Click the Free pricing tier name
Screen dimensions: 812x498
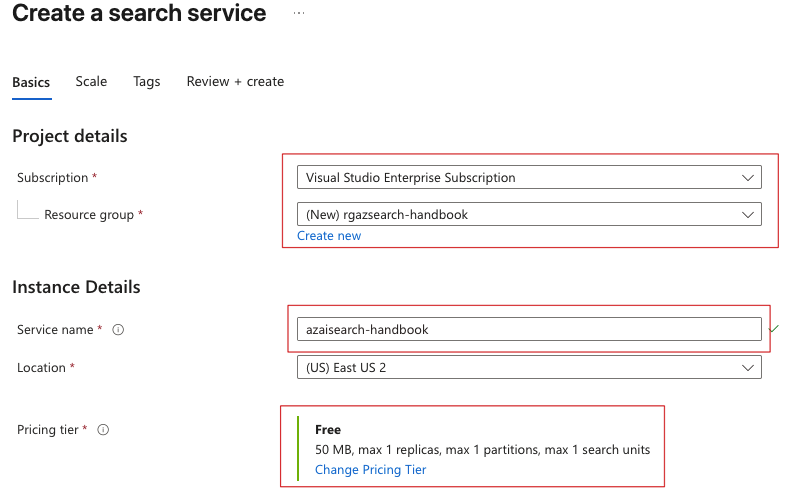click(328, 430)
